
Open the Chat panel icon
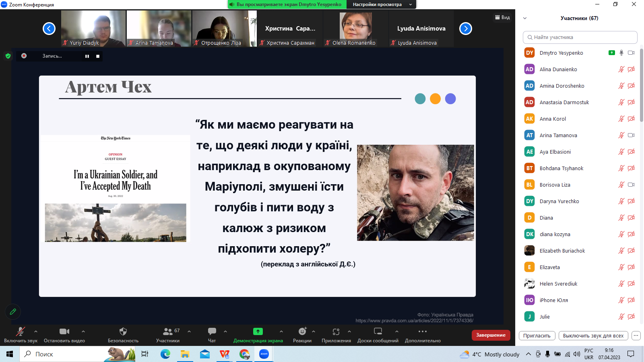pyautogui.click(x=212, y=332)
